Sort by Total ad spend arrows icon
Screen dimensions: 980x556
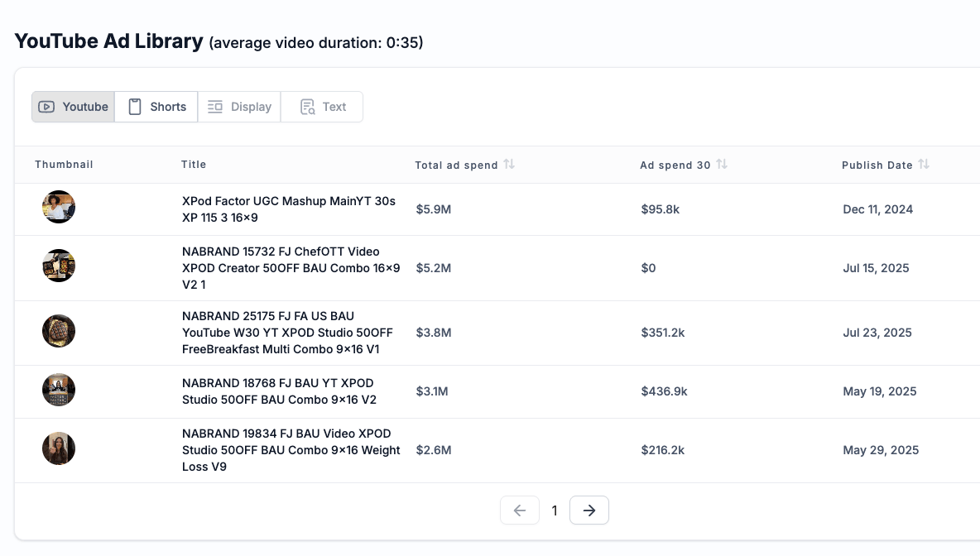[x=509, y=165]
